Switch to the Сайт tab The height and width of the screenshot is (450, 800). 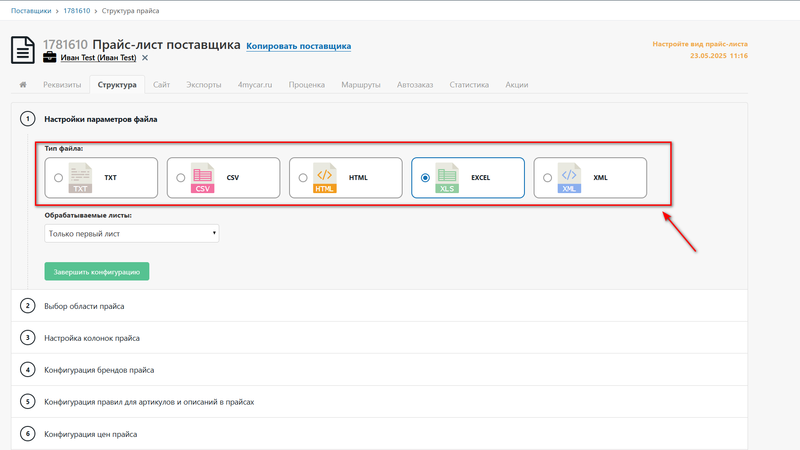coord(161,85)
